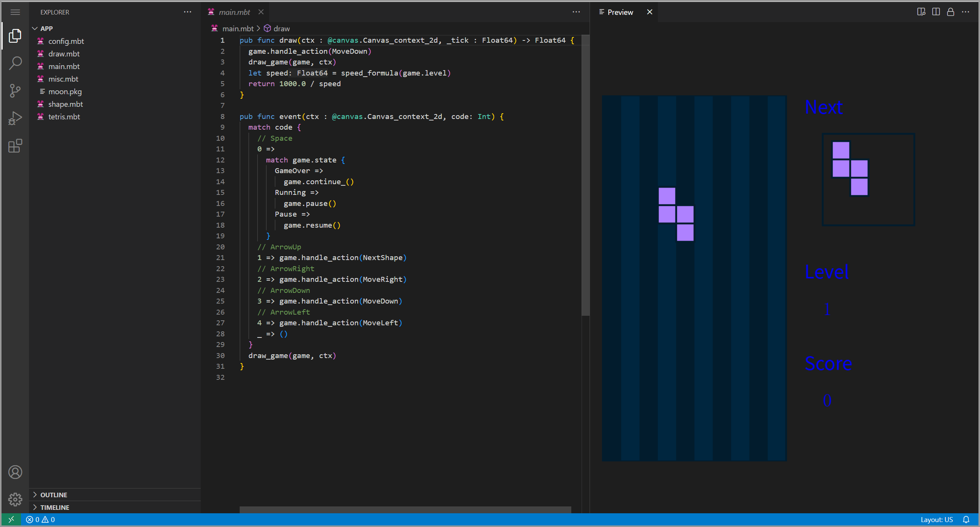Toggle the lock group icon in Preview
The image size is (980, 527).
[x=950, y=12]
